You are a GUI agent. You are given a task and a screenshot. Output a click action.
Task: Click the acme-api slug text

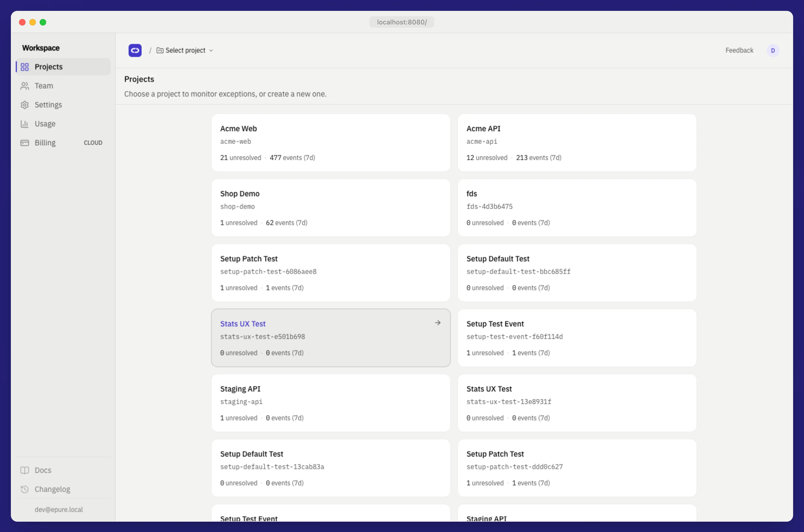pos(482,141)
